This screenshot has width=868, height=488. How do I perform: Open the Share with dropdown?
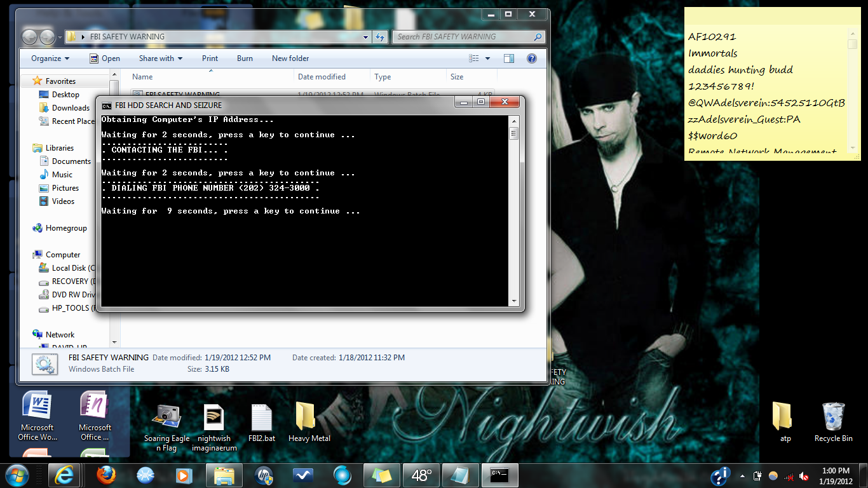click(x=161, y=58)
